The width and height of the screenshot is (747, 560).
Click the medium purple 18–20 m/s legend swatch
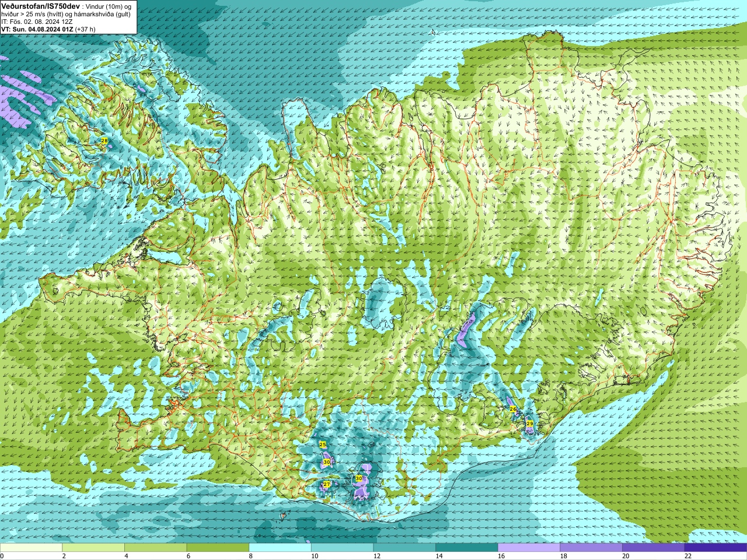(591, 548)
